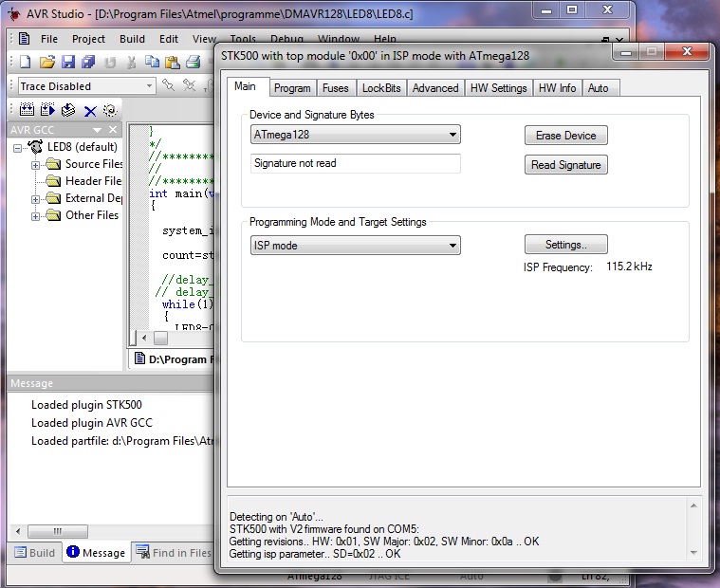Click the Cut scissors icon
The image size is (720, 588).
(131, 62)
